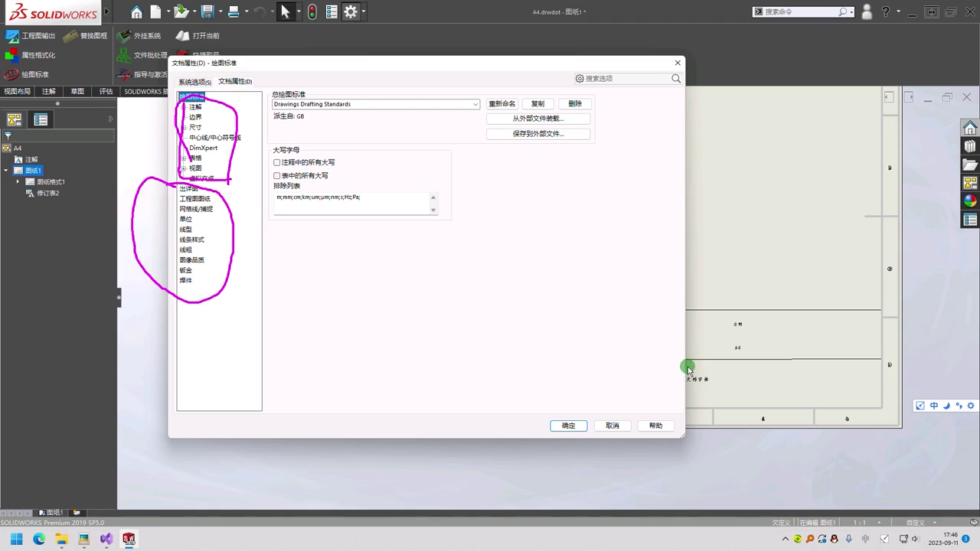Viewport: 980px width, 551px height.
Task: Expand the SOLIDWORKS menu arrow beside the logo
Action: coord(106,12)
